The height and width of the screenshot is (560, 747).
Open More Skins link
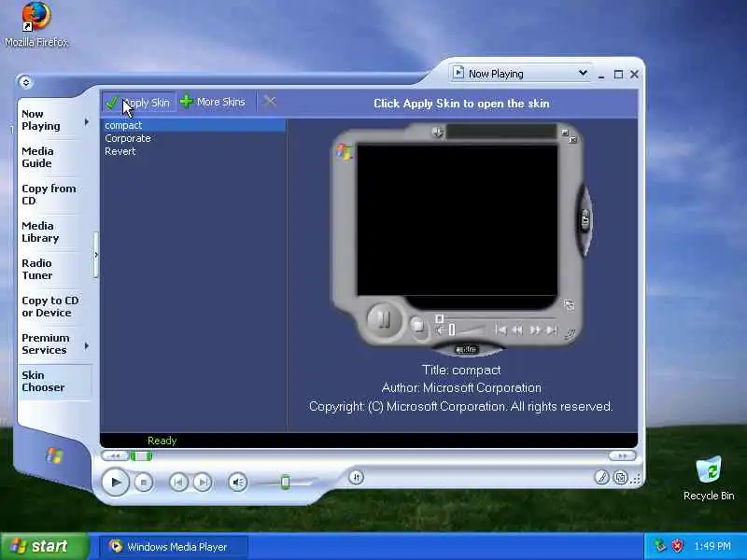pyautogui.click(x=213, y=102)
